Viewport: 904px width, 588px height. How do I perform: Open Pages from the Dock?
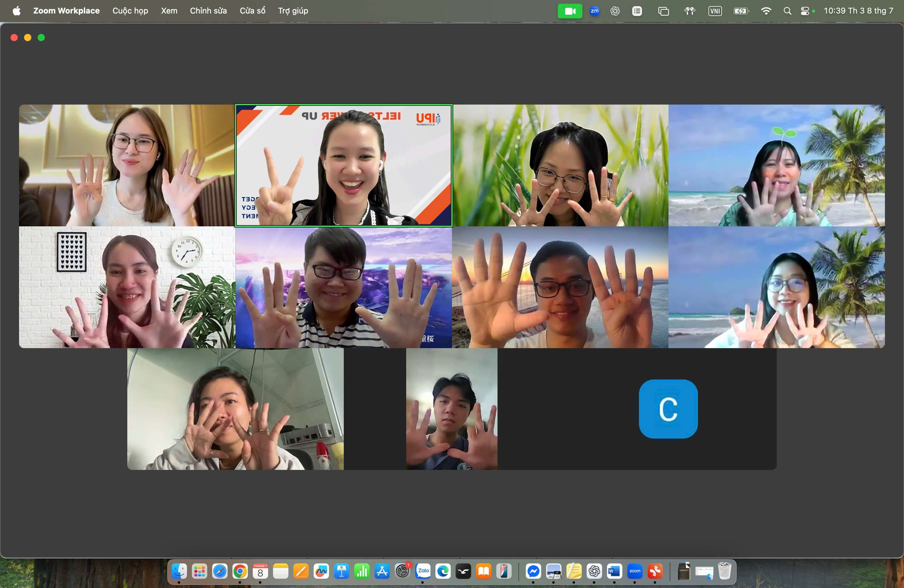pos(301,571)
